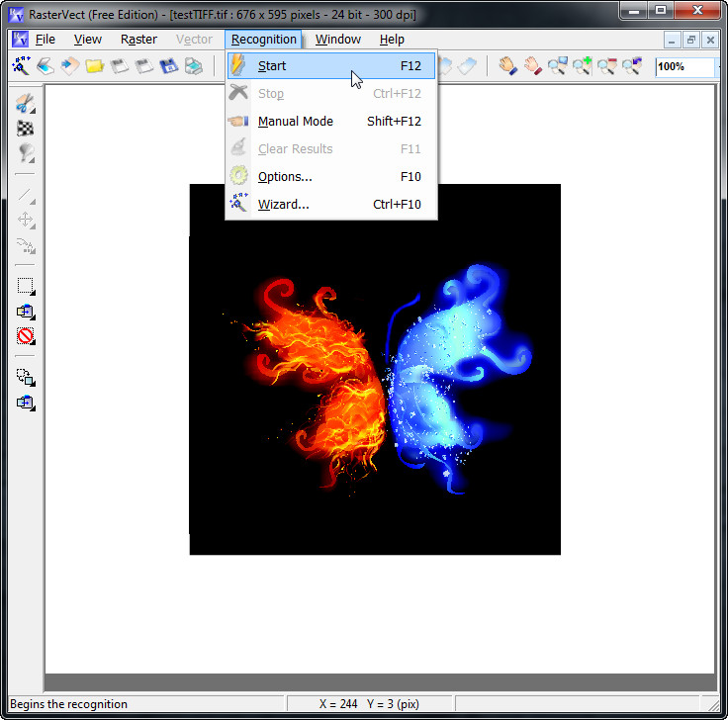Screen dimensions: 728x720
Task: Open Options... from the Recognition menu
Action: point(331,176)
